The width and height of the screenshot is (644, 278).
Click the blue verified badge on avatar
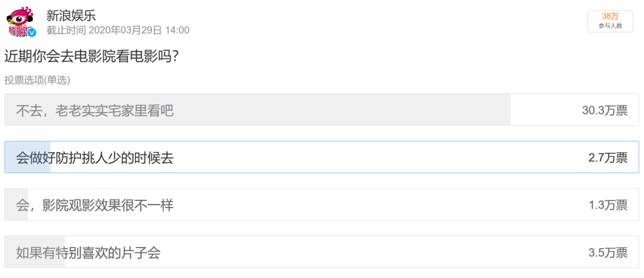(x=32, y=32)
